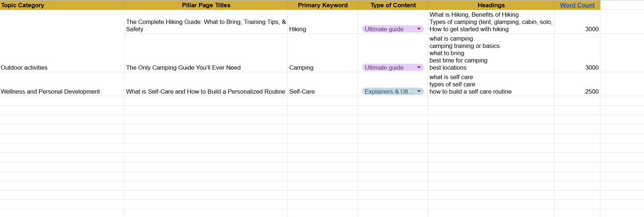Click the Type of Content header cell
644x217 pixels.
pyautogui.click(x=393, y=5)
